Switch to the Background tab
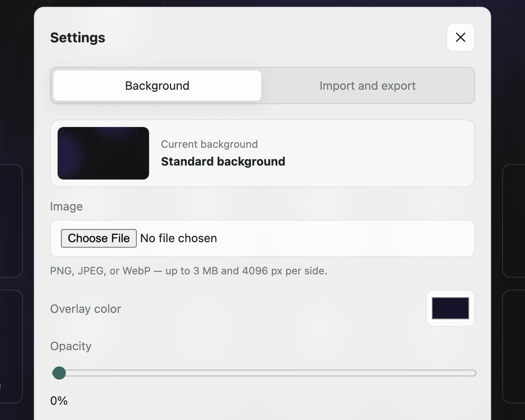The width and height of the screenshot is (525, 420). tap(157, 86)
